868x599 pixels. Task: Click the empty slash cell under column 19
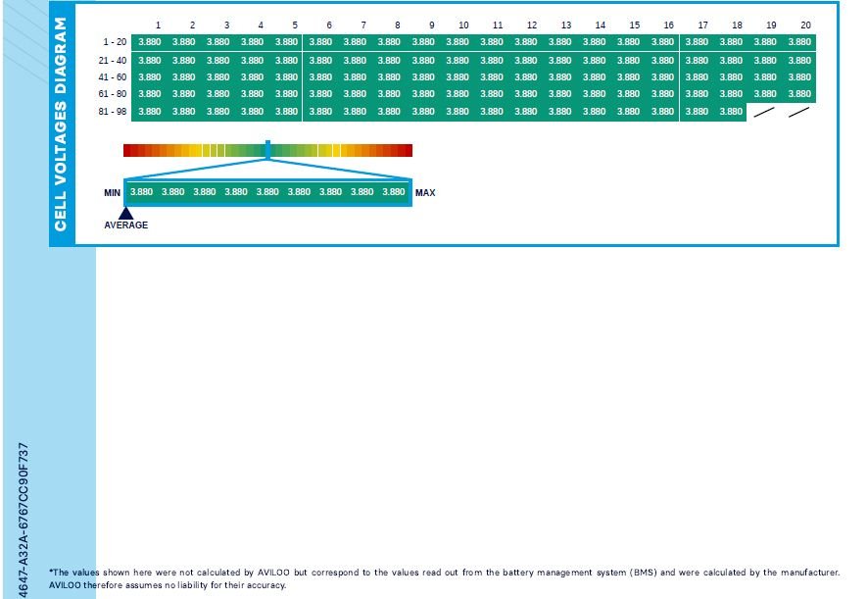765,112
